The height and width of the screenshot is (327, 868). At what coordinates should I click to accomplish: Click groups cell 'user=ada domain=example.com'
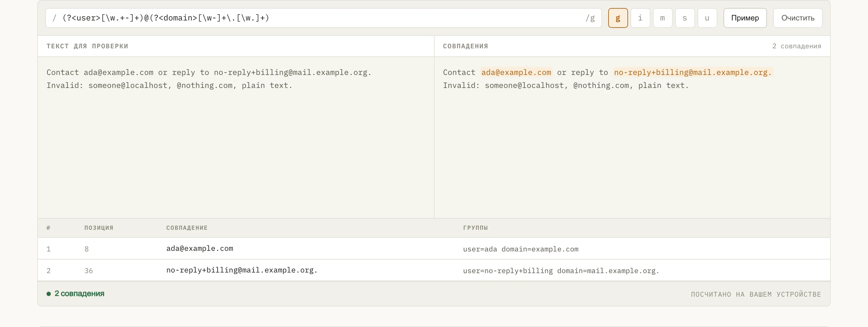pyautogui.click(x=520, y=249)
